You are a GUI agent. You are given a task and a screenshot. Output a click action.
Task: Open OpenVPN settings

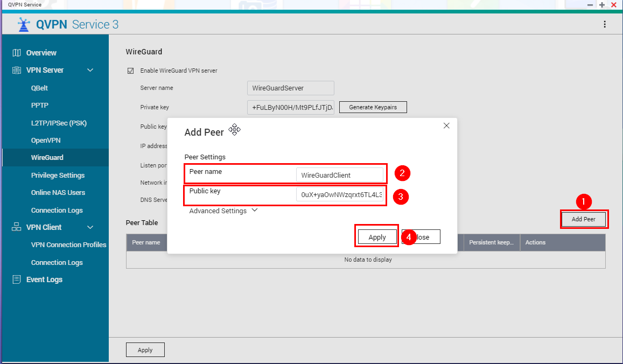(46, 141)
